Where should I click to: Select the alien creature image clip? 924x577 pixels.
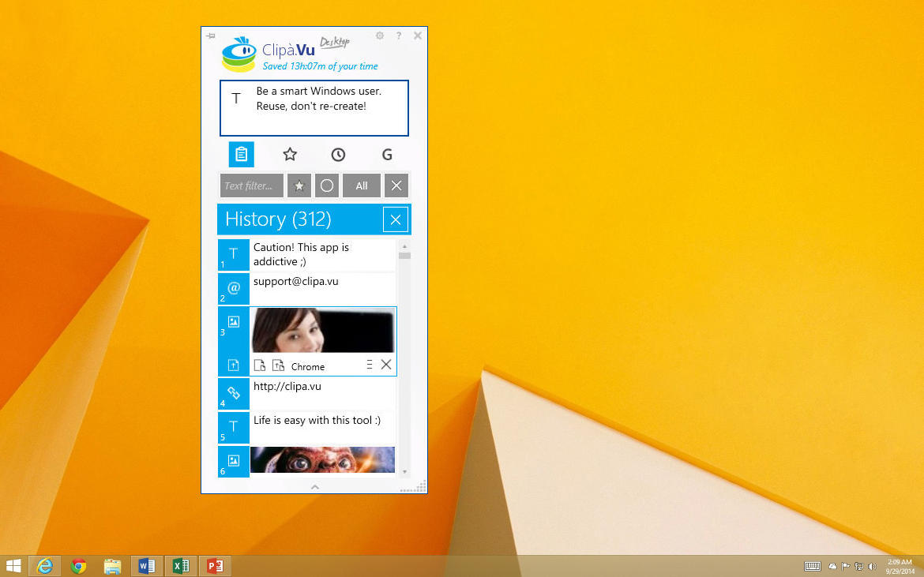[x=323, y=460]
